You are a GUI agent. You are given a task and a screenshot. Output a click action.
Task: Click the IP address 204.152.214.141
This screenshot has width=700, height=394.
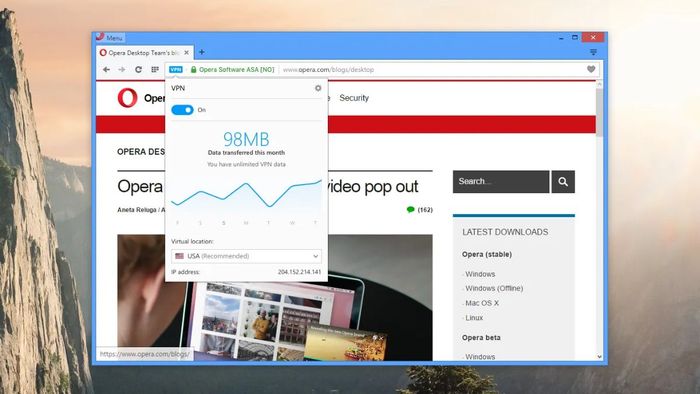(x=299, y=272)
